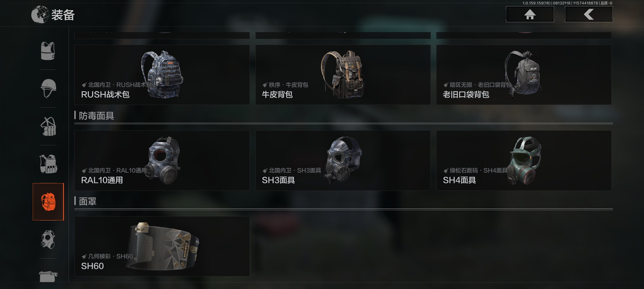Select the RAL10通用 gas mask card
The width and height of the screenshot is (644, 289).
(x=162, y=161)
